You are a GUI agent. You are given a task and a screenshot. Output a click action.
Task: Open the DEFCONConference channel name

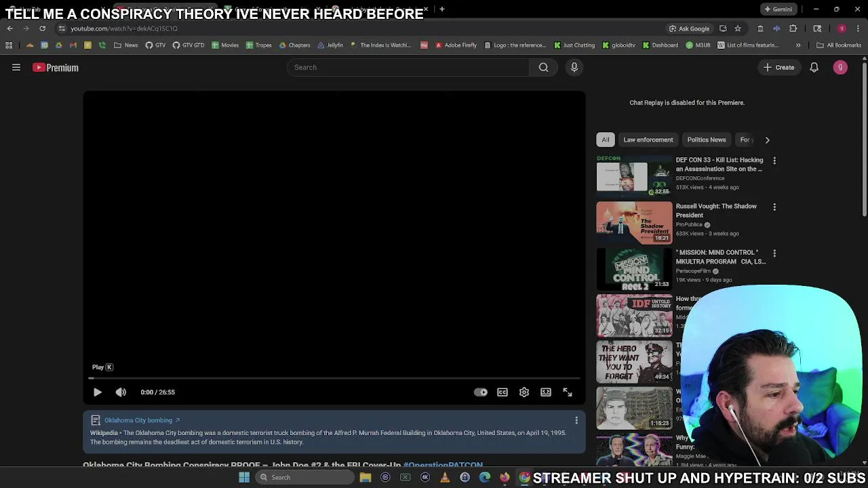[x=700, y=178]
